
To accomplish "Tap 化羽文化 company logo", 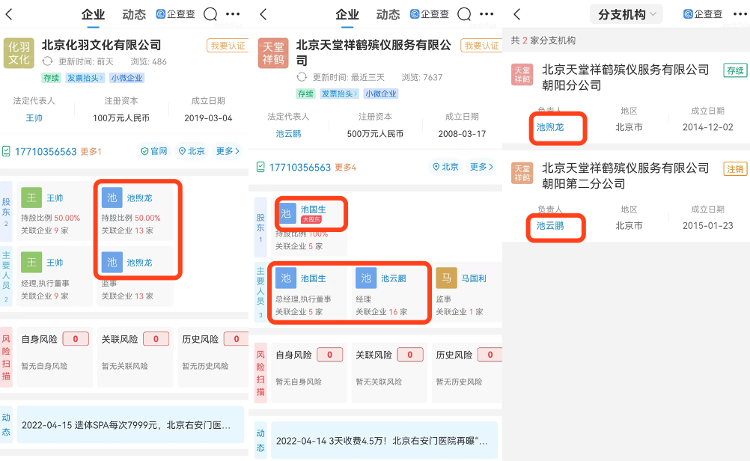I will [19, 53].
